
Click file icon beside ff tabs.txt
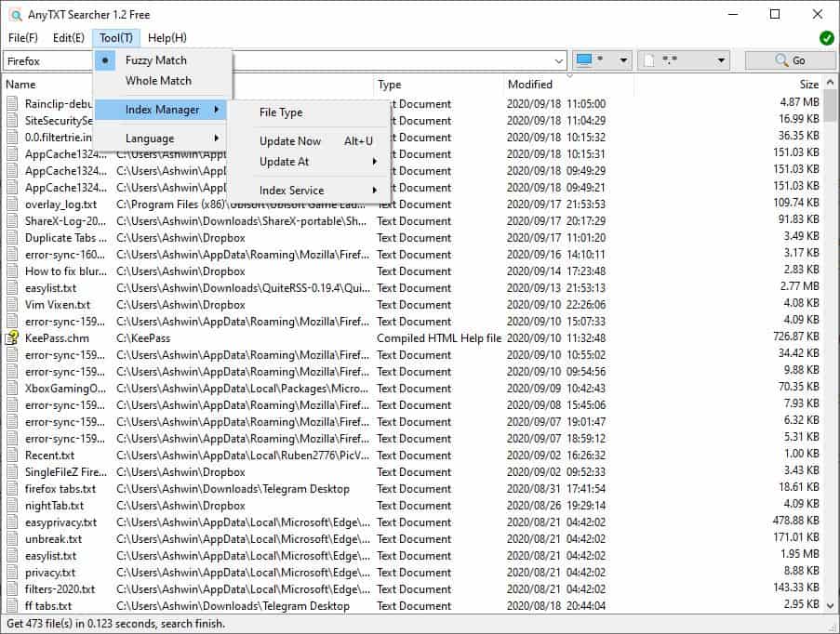pyautogui.click(x=12, y=605)
